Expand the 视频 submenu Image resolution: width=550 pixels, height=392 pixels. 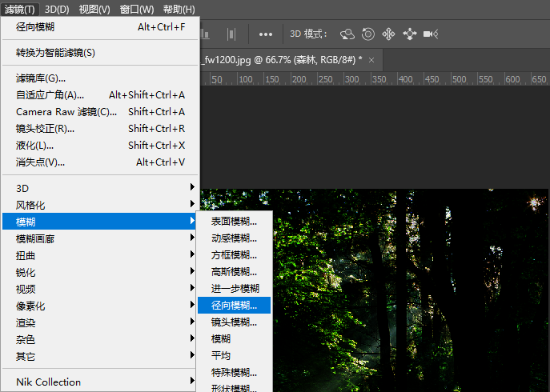pyautogui.click(x=99, y=289)
